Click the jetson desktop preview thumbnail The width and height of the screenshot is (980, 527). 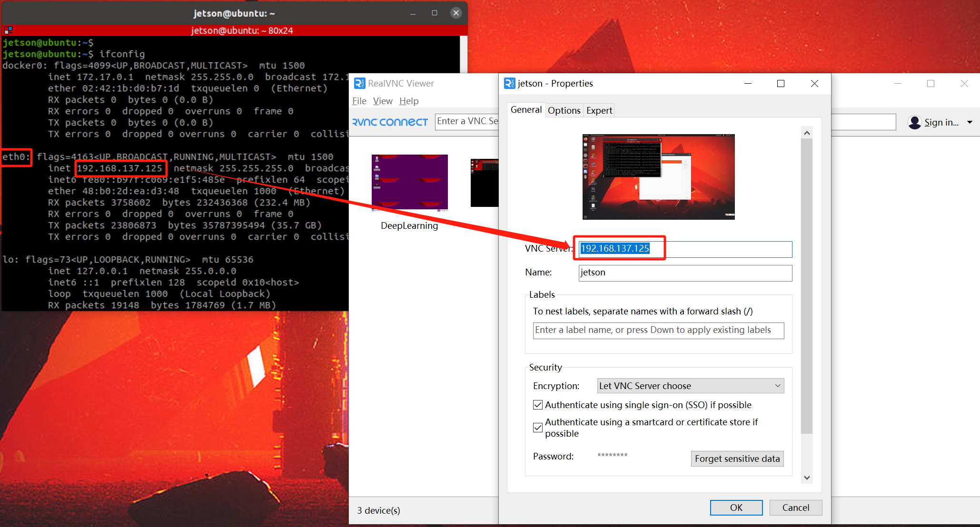point(659,177)
